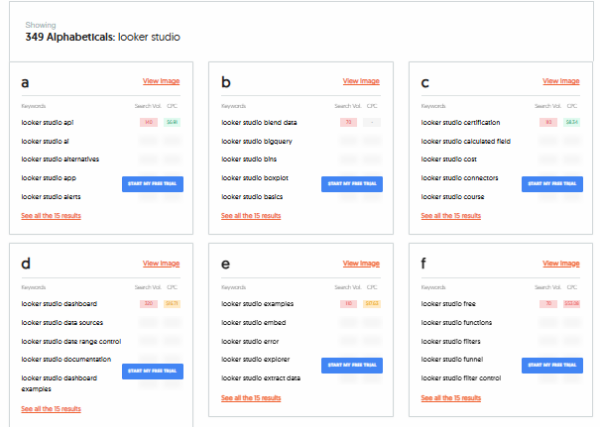Viewport: 600px width, 427px height.
Task: Select keyword 'looker studio documentation'
Action: click(x=66, y=359)
